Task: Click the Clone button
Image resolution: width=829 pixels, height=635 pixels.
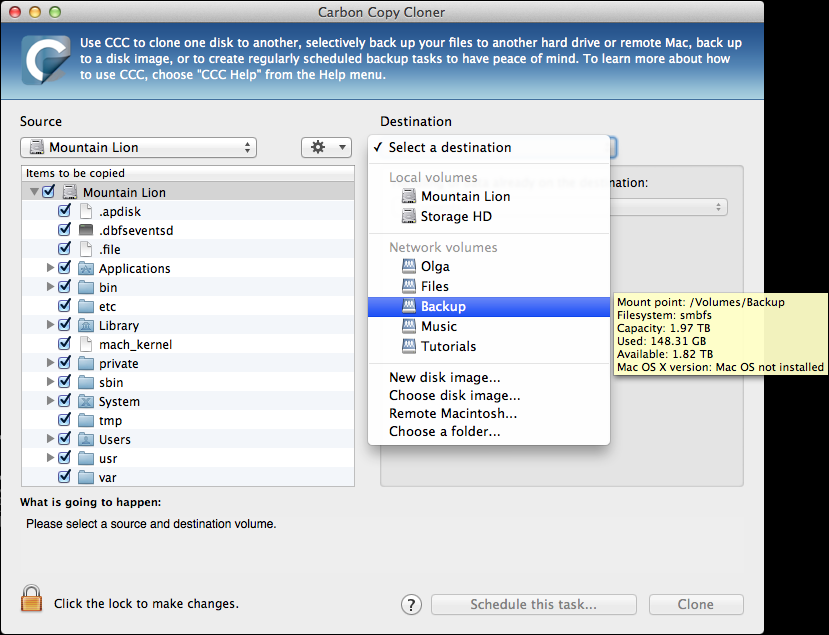Action: (x=696, y=604)
